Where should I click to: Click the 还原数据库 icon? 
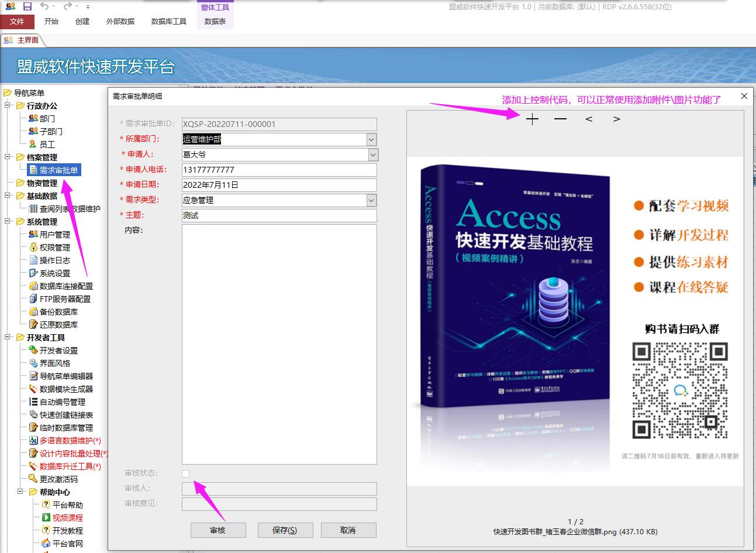click(33, 324)
